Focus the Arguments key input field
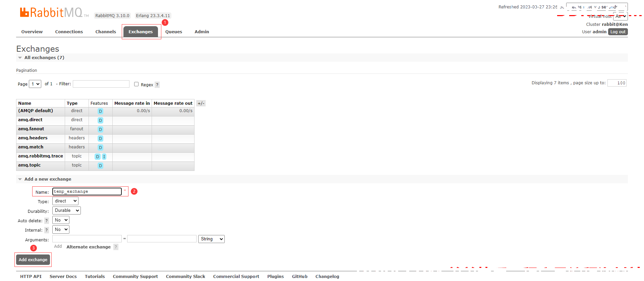 pos(87,239)
